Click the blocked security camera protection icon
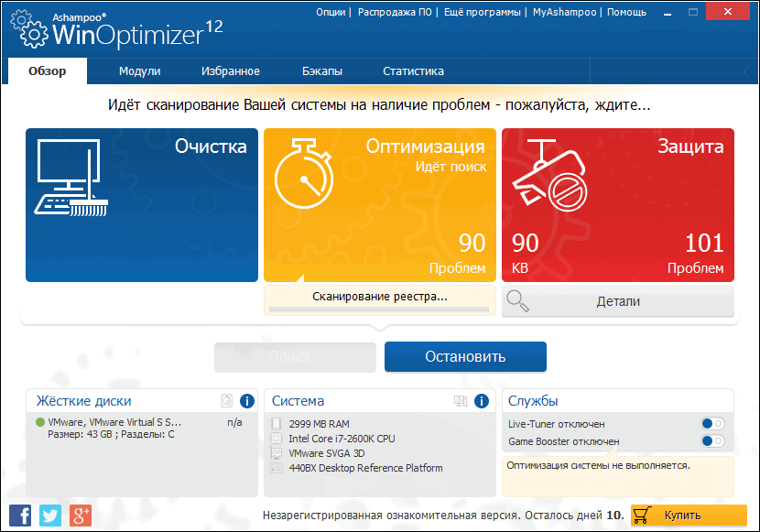760x532 pixels. click(x=550, y=175)
